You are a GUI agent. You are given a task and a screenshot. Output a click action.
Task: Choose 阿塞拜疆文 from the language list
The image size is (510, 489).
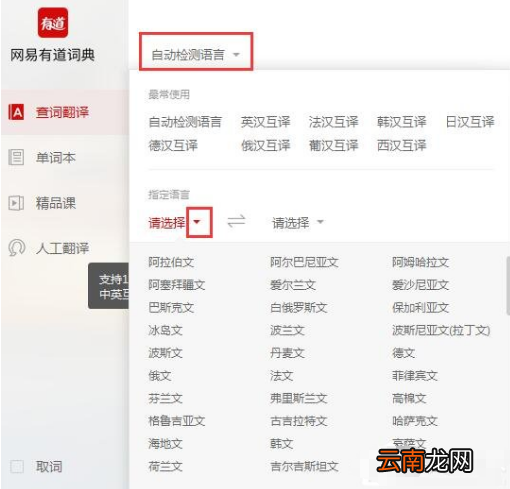point(177,285)
